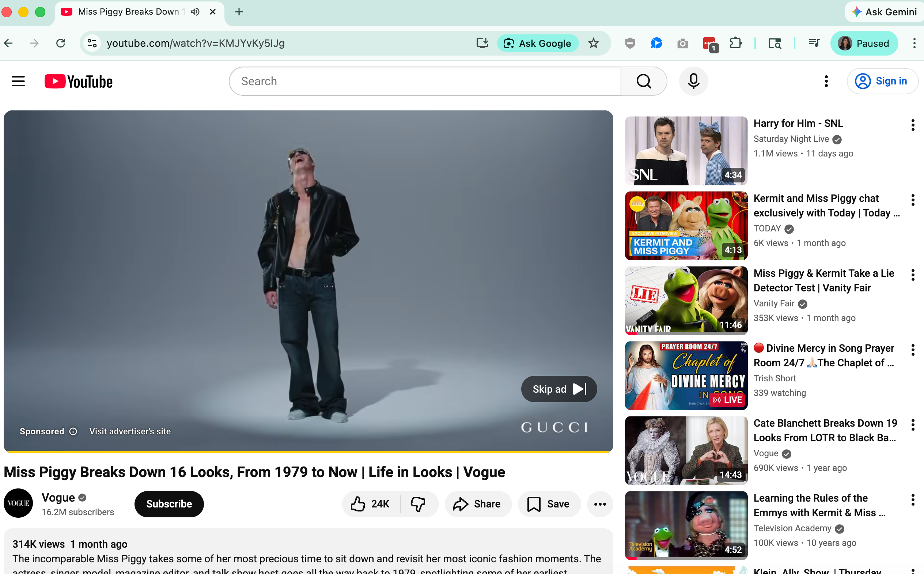924x574 pixels.
Task: Dislike the video with the thumbs down
Action: [419, 504]
